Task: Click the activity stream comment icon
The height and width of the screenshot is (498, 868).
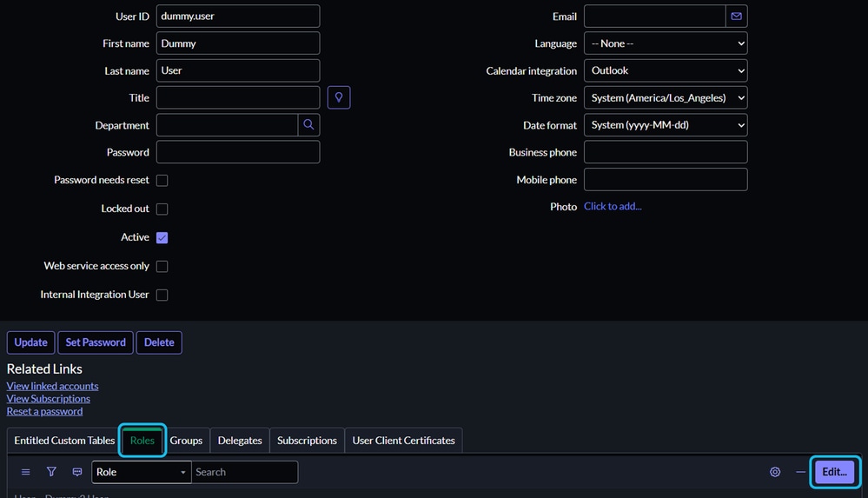Action: coord(77,472)
